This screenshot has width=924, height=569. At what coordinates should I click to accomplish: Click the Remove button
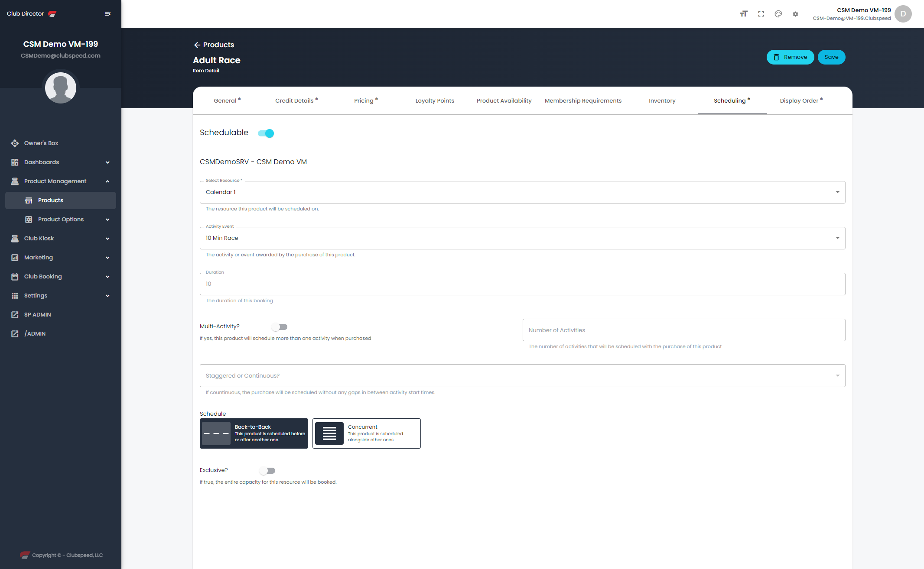click(x=790, y=57)
